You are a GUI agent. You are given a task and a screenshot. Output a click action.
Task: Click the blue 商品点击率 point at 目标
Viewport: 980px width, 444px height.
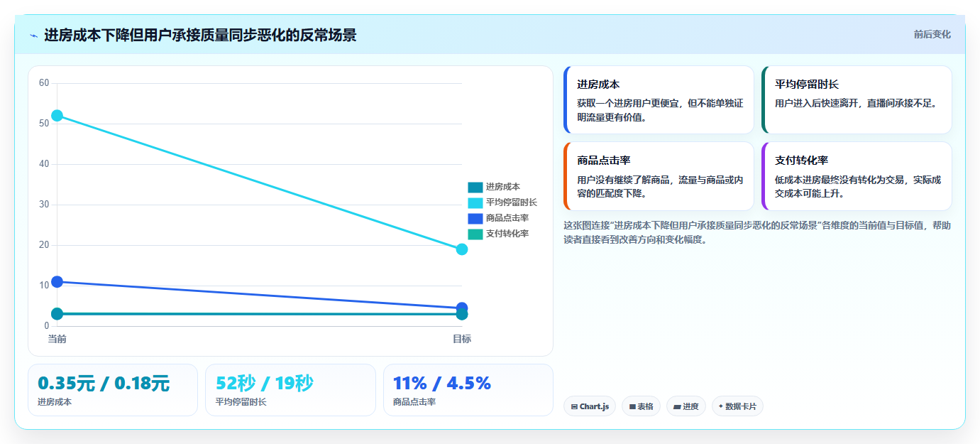(462, 308)
